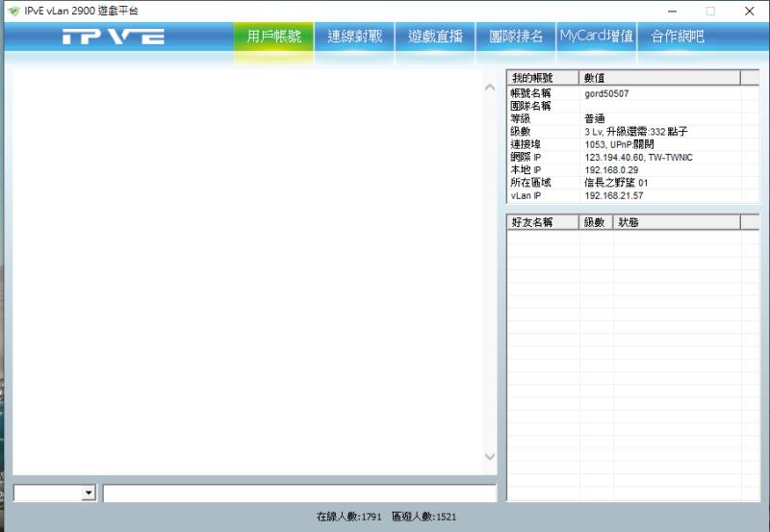Select vLan IP value 192.168.21.57

coord(614,196)
